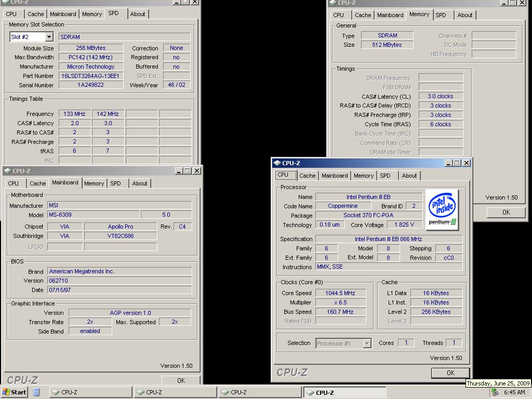Click the Instructions field MMX, SSE
532x399 pixels.
pos(389,267)
